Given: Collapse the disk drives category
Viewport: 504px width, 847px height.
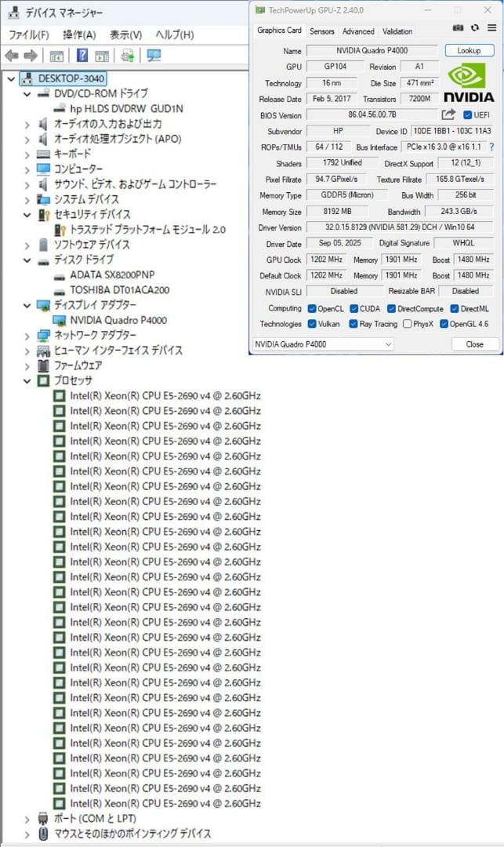Looking at the screenshot, I should pyautogui.click(x=27, y=260).
